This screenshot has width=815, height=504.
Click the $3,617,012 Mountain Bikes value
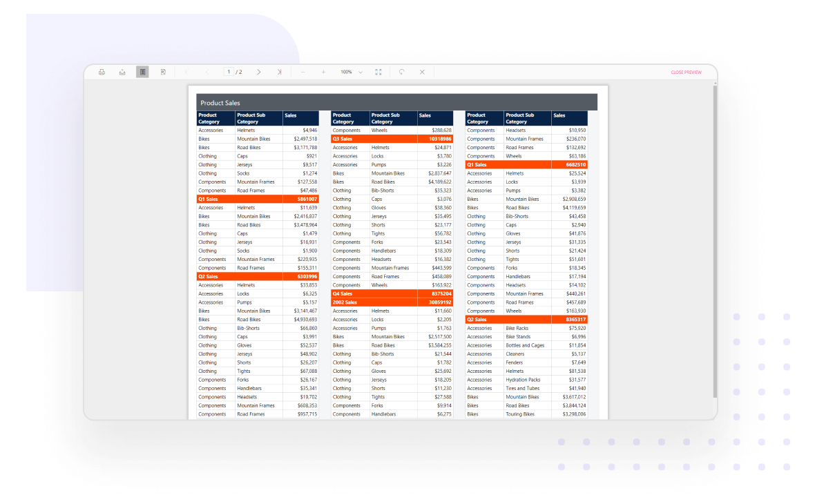tap(575, 397)
